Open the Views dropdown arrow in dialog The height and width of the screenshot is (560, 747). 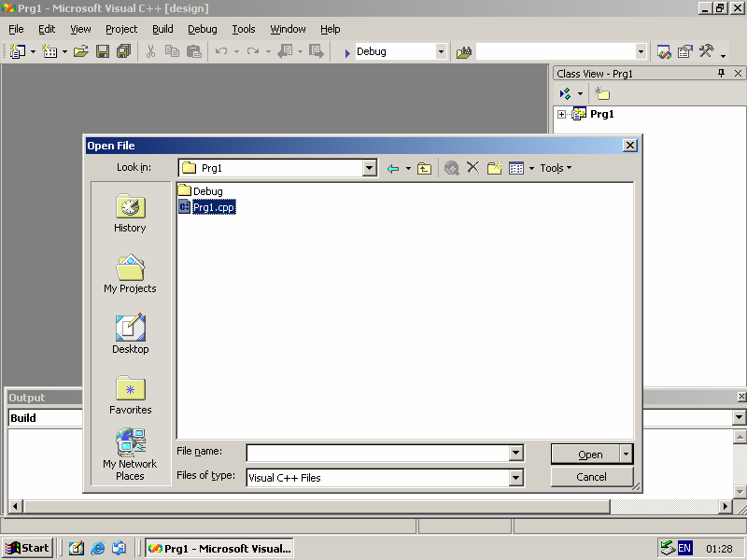(x=531, y=168)
